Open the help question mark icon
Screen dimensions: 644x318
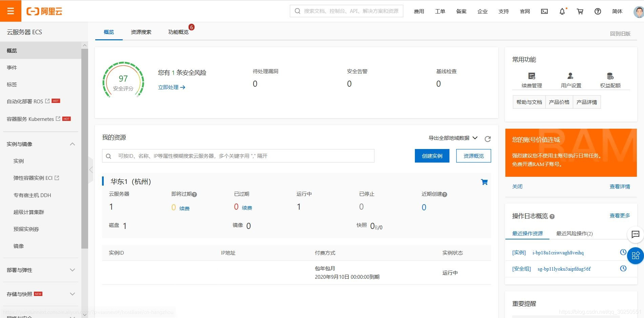(598, 11)
